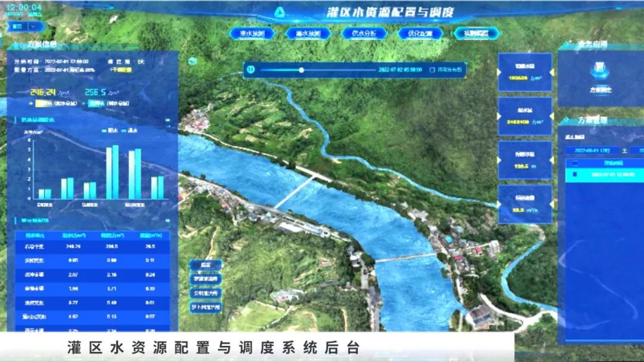Click the hexagon icon near left panel edge

click(x=192, y=60)
